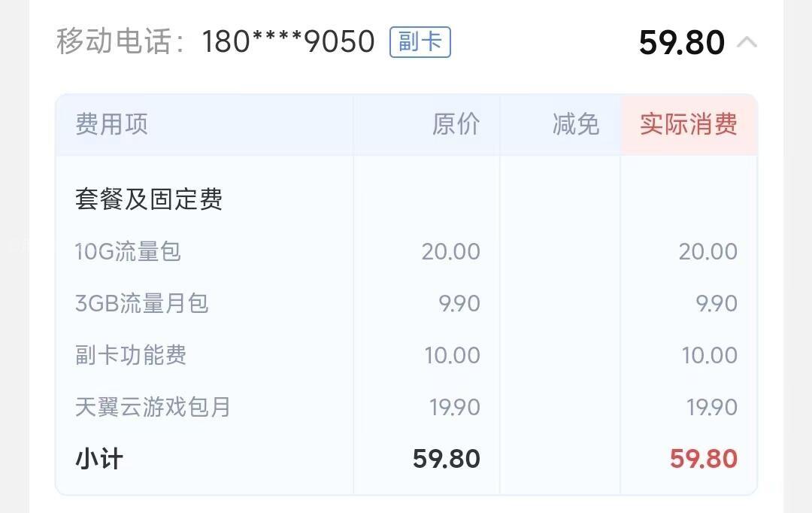Select the 副卡功能费 fee item
Screen dimensions: 812x513
(x=131, y=355)
